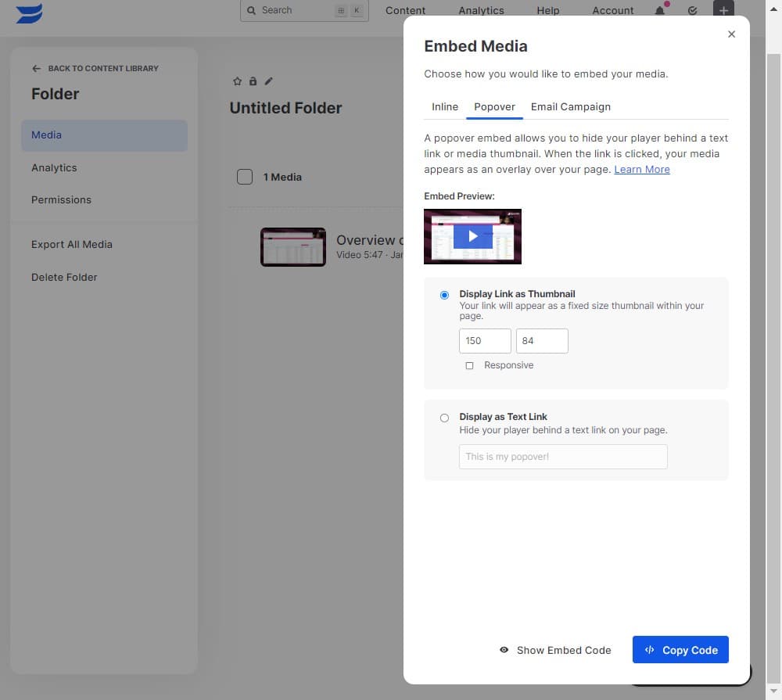Viewport: 782px width, 700px height.
Task: Open the Inline embed tab
Action: 444,106
